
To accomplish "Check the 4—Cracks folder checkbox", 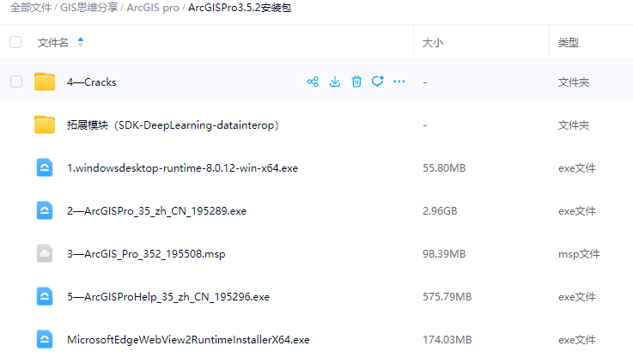I will 16,82.
